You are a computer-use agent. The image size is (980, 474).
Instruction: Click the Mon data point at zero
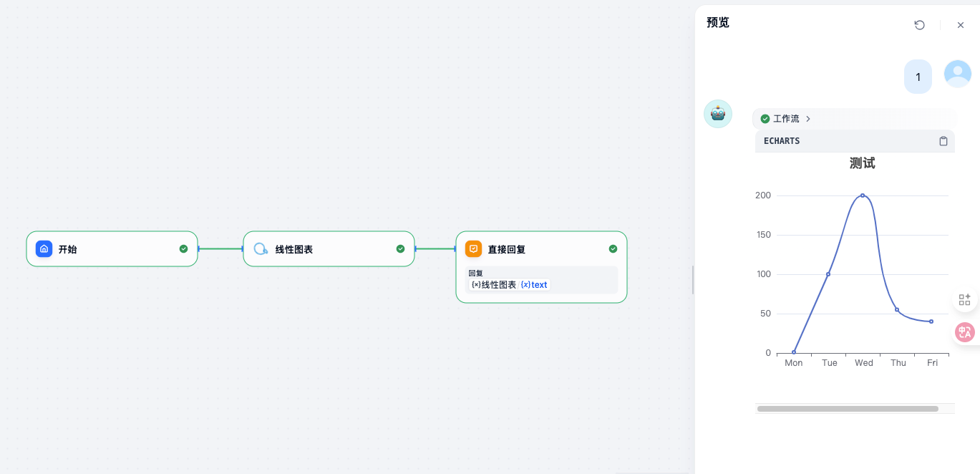coord(794,352)
